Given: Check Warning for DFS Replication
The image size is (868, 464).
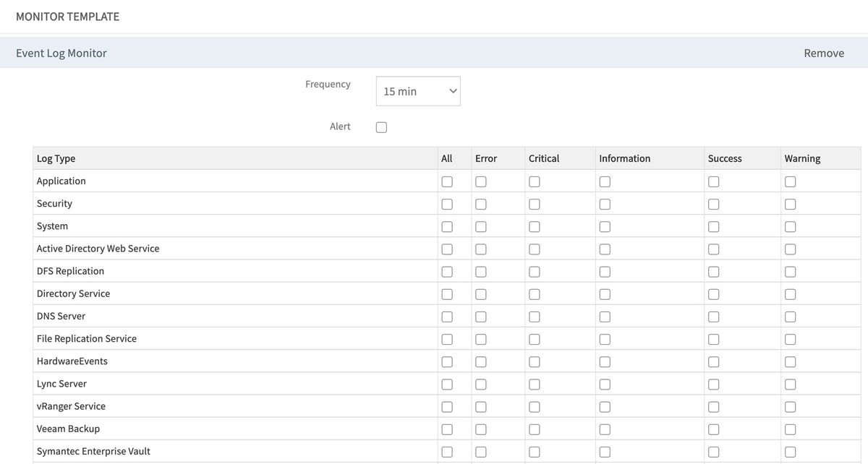Looking at the screenshot, I should click(791, 272).
